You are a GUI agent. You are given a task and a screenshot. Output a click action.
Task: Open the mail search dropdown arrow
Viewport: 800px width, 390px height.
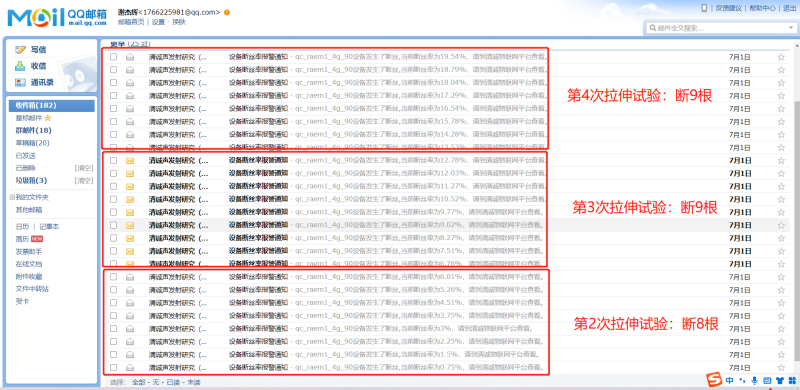tap(790, 28)
